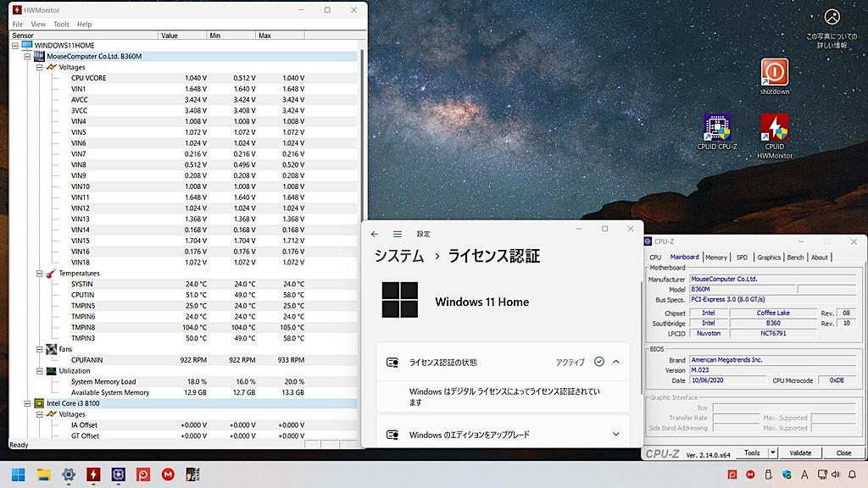The width and height of the screenshot is (868, 488).
Task: Open the shutdown desktop shortcut
Action: (774, 76)
